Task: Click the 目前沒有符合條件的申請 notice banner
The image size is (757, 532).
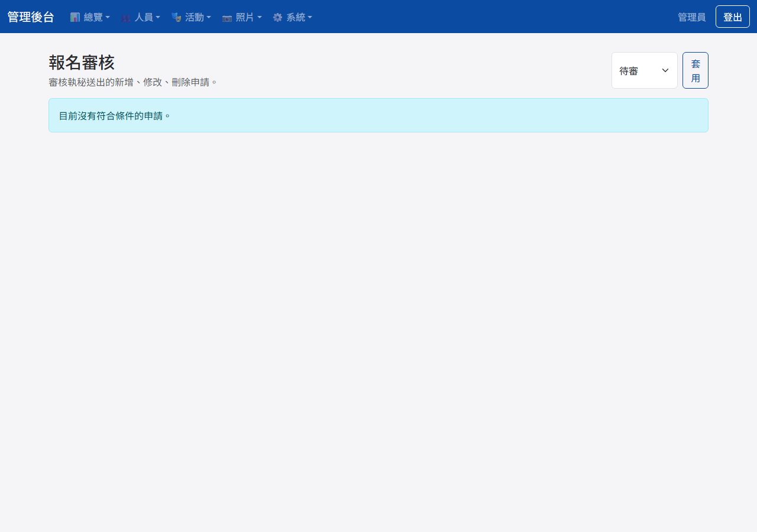Action: [x=378, y=115]
